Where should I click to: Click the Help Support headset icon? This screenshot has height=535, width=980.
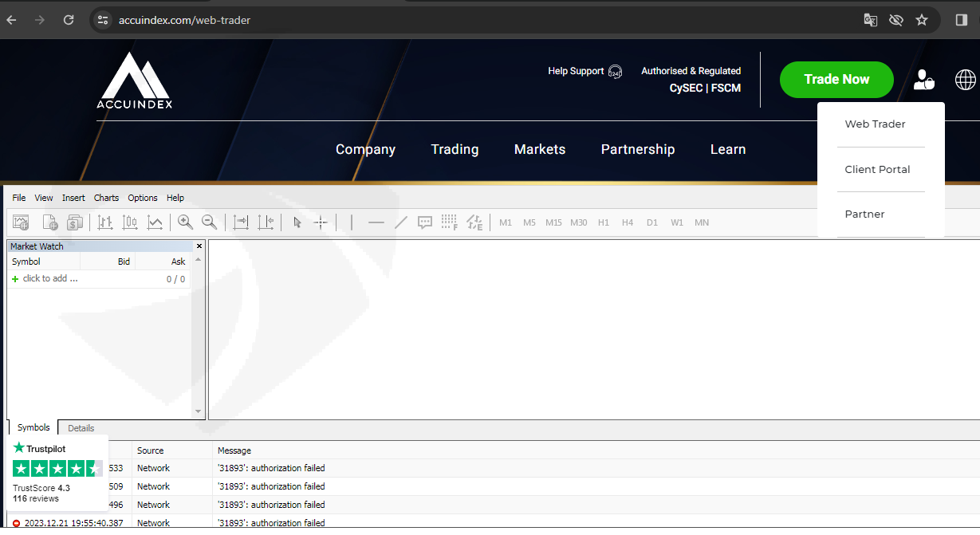pyautogui.click(x=615, y=72)
